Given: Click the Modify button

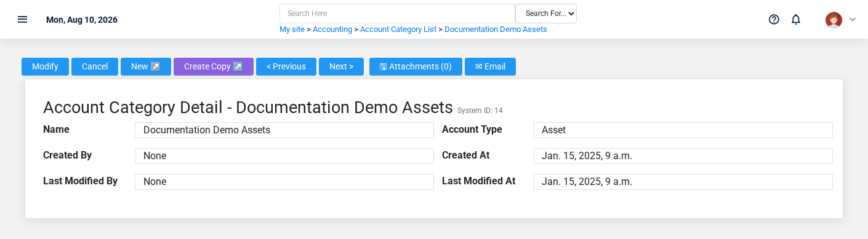Looking at the screenshot, I should click(45, 66).
